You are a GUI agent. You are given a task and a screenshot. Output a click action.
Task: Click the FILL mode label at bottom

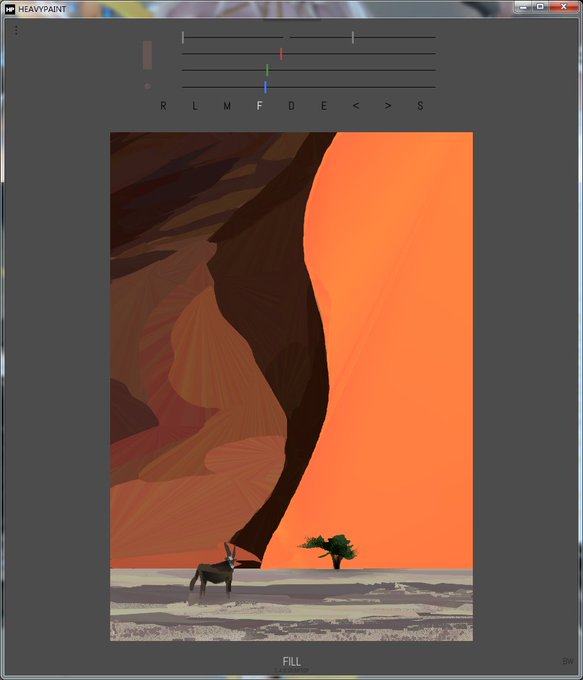(292, 661)
